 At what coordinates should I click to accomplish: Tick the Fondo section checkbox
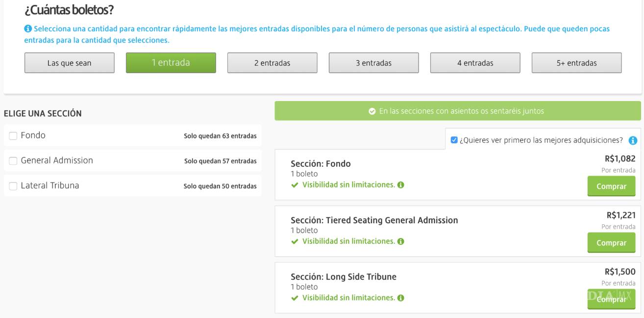coord(13,135)
